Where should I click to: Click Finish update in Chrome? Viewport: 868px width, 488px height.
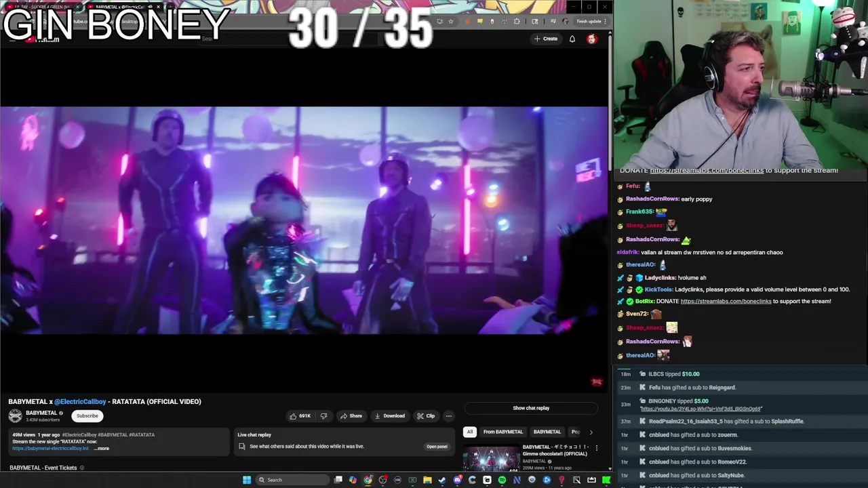pyautogui.click(x=589, y=21)
